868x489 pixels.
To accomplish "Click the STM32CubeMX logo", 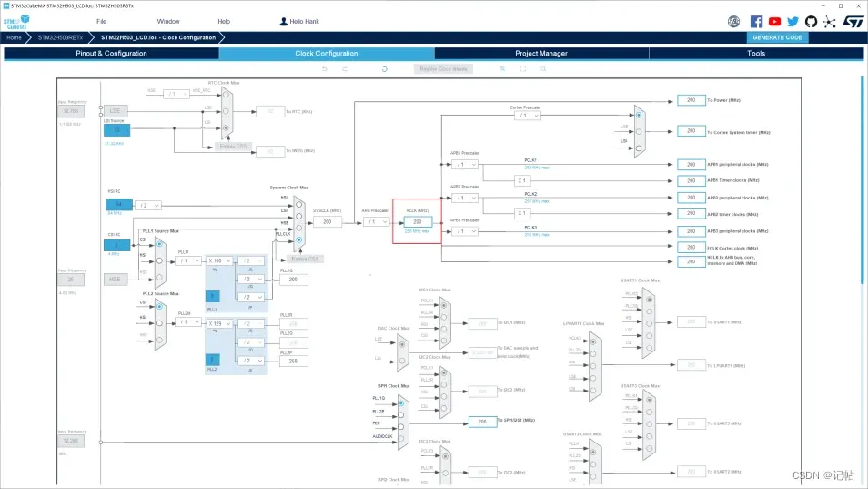I will coord(16,22).
